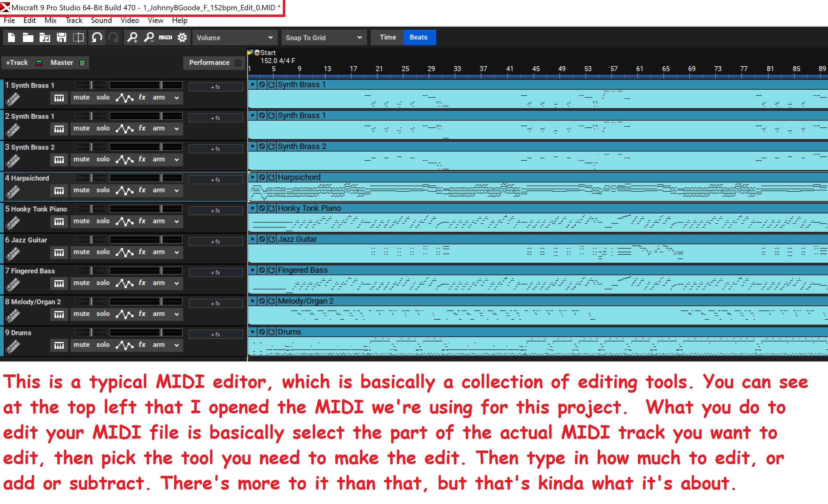The height and width of the screenshot is (504, 828).
Task: Arm the Drums track for recording
Action: tap(158, 345)
